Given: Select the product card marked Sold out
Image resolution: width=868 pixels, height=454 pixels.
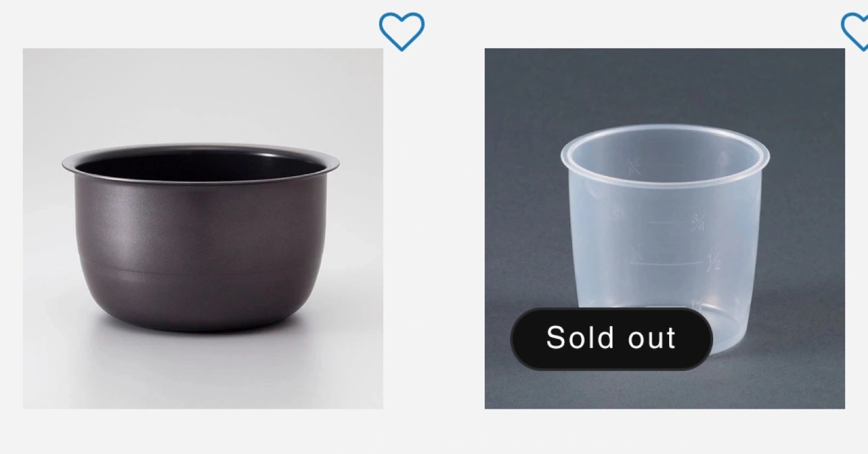Looking at the screenshot, I should 664,229.
